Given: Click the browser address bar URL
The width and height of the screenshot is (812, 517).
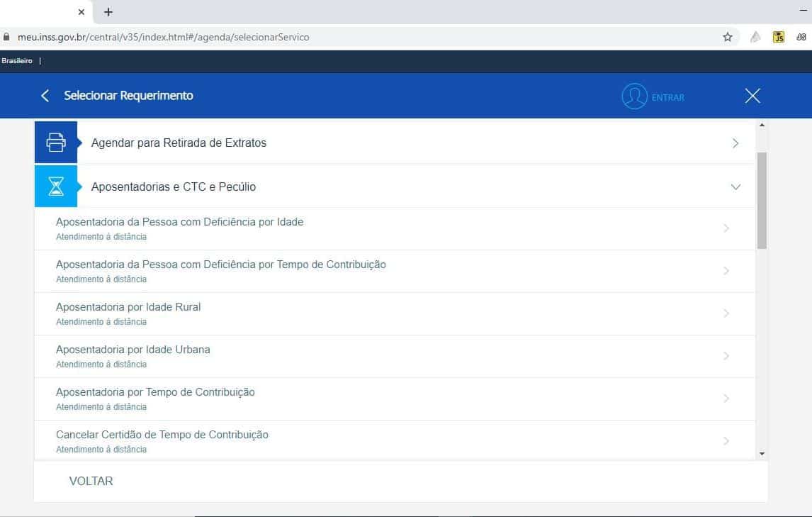Looking at the screenshot, I should click(x=163, y=37).
